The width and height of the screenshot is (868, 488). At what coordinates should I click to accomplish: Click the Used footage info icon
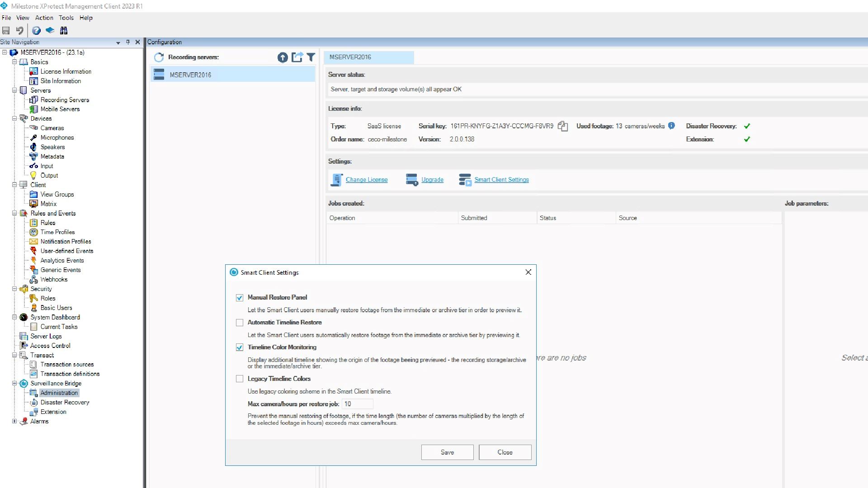pyautogui.click(x=672, y=126)
